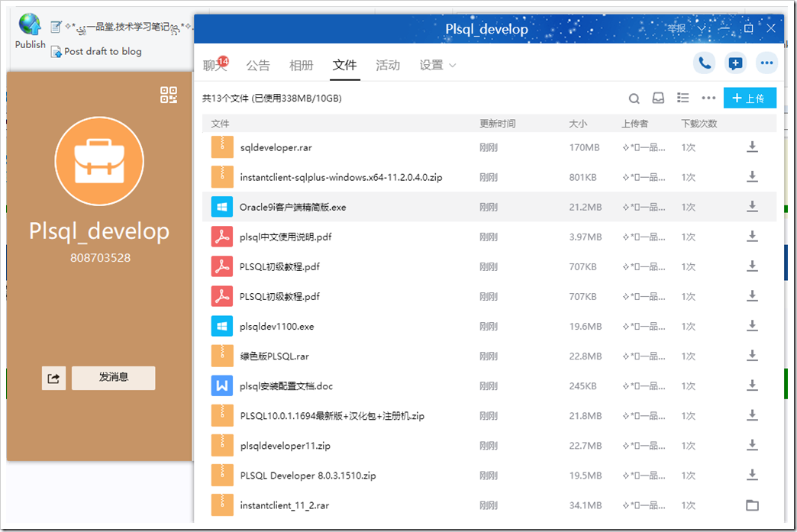Click the 170MB size value

coord(584,147)
